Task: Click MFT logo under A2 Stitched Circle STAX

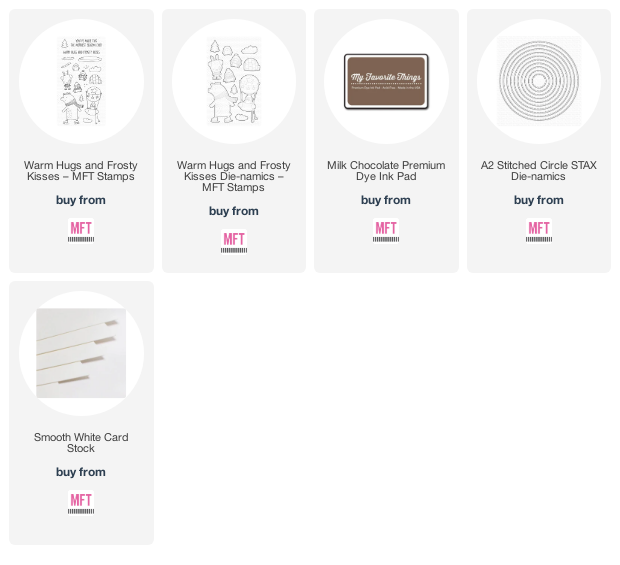Action: (x=539, y=231)
